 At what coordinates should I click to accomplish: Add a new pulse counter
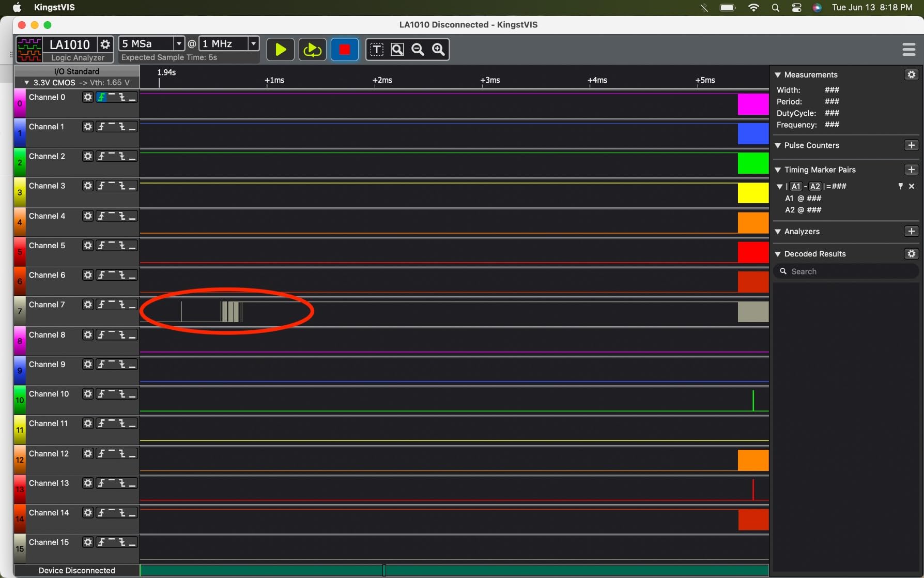[912, 145]
